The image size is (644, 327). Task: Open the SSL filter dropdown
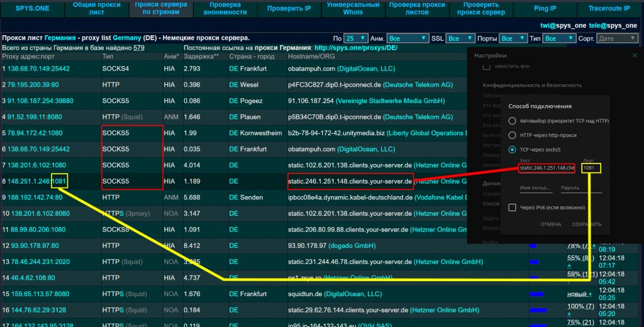[461, 38]
